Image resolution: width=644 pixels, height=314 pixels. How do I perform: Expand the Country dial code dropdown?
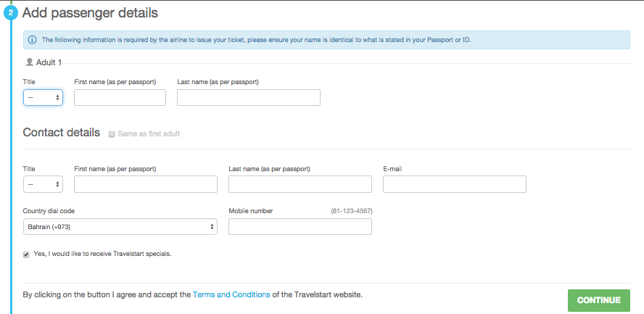pyautogui.click(x=120, y=226)
